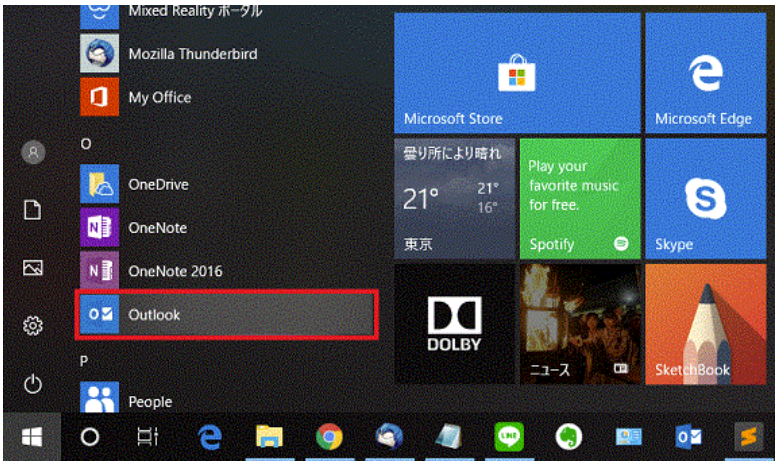Click the letter O section header
This screenshot has width=780, height=470.
tap(86, 144)
